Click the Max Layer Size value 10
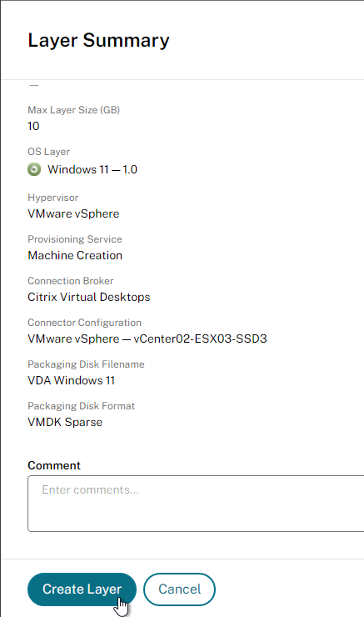This screenshot has height=617, width=364. click(x=33, y=126)
